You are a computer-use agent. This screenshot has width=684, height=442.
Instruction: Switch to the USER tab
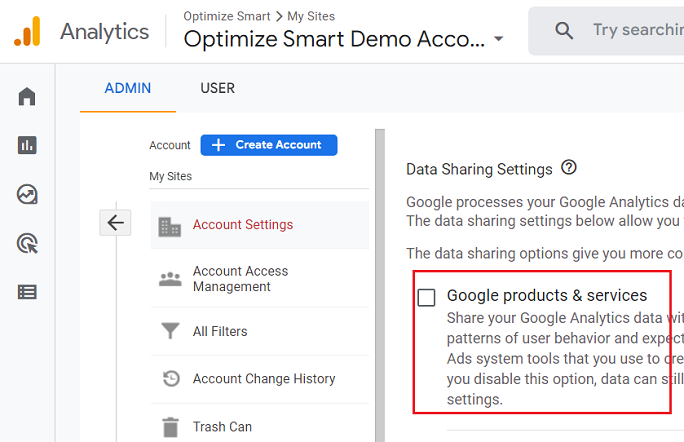tap(217, 88)
